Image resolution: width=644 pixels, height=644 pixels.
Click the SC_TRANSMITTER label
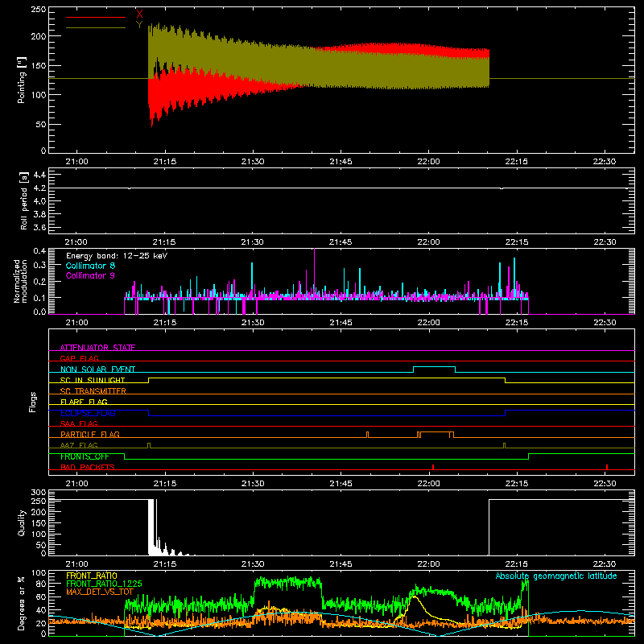(x=93, y=391)
